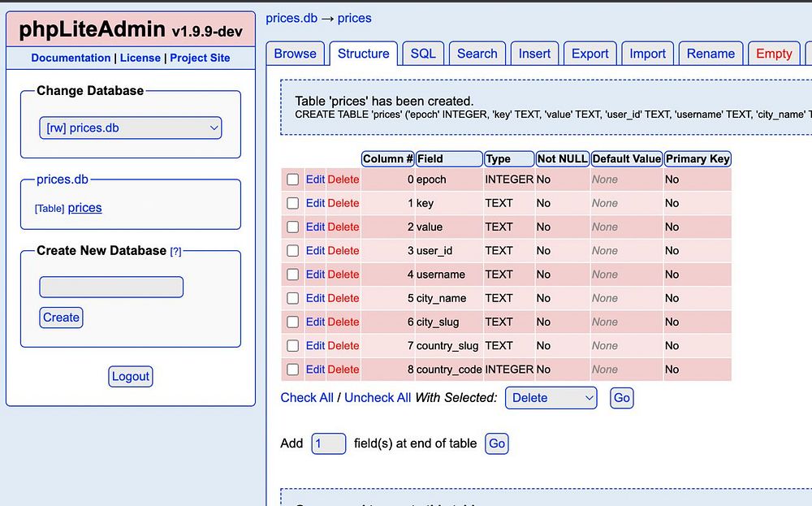Click the Field column header
Image resolution: width=812 pixels, height=506 pixels.
(x=449, y=159)
